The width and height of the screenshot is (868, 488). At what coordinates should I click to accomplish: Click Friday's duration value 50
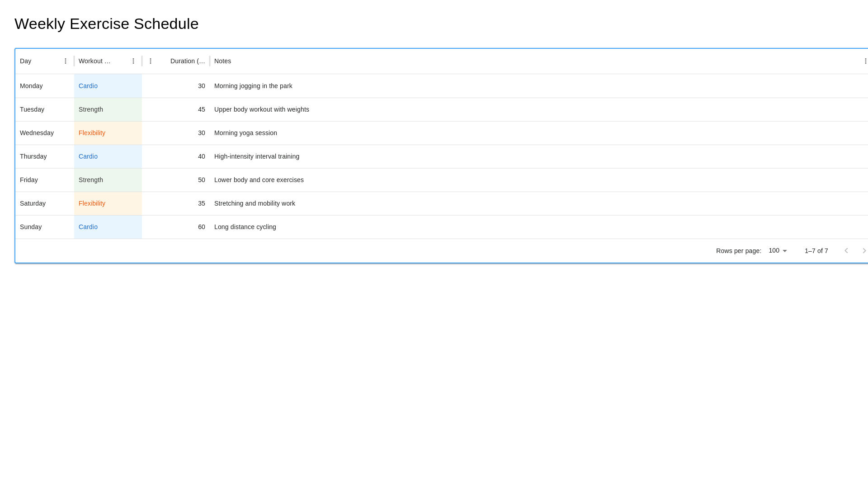coord(201,180)
